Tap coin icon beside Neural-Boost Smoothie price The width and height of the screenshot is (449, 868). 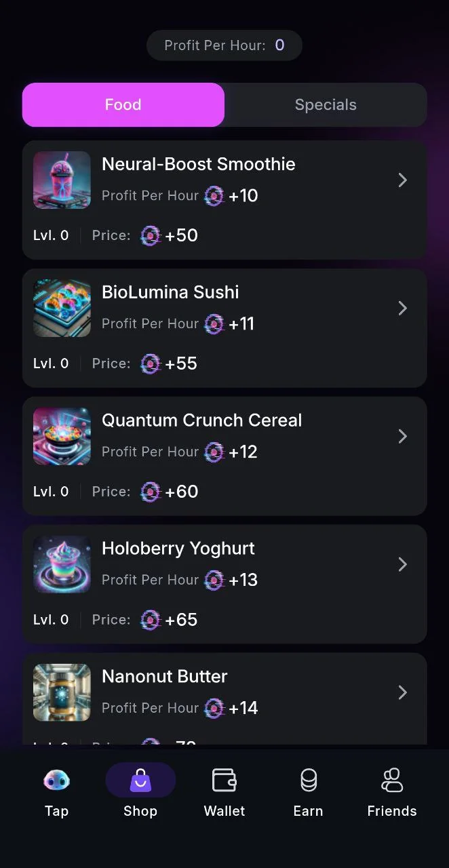[150, 235]
